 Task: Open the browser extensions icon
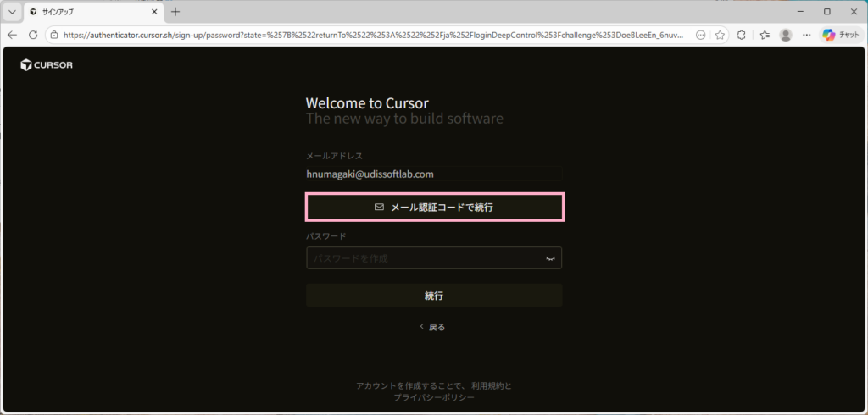[742, 35]
